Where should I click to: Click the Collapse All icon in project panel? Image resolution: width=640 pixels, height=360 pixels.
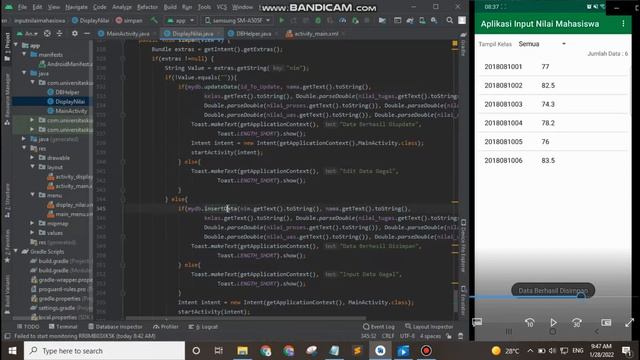(x=60, y=33)
